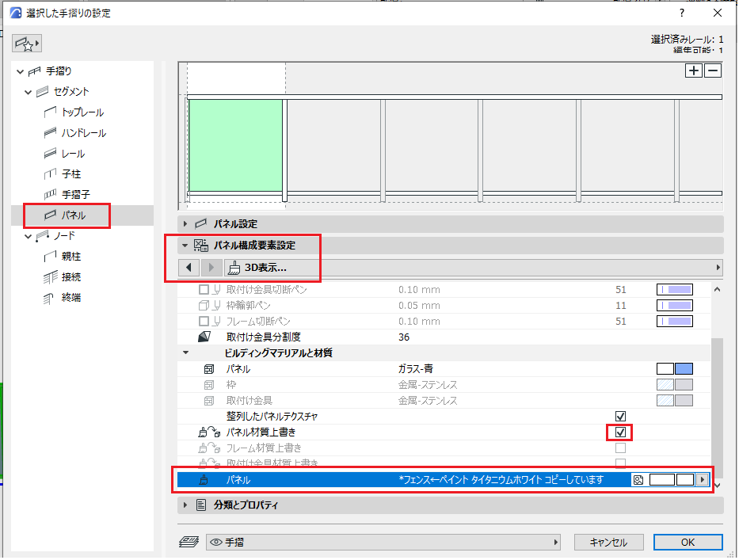This screenshot has height=560, width=739.
Task: Zoom in preview with plus button
Action: pyautogui.click(x=694, y=70)
